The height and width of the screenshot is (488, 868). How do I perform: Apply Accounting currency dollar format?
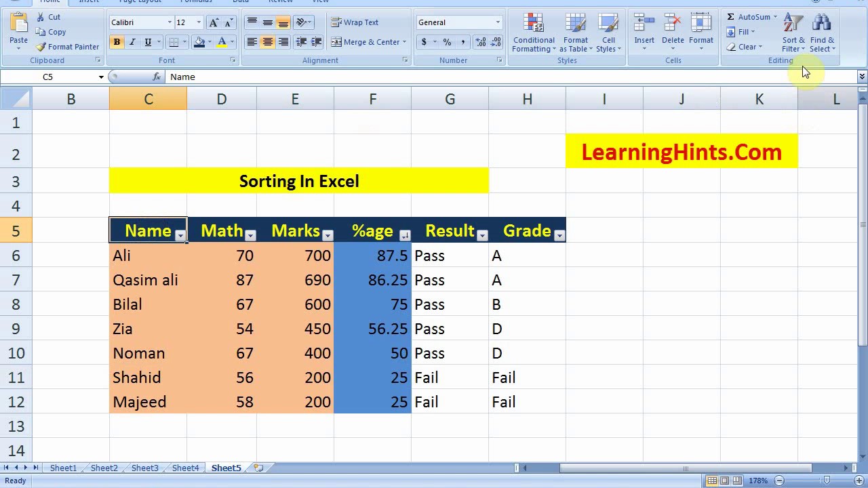click(x=425, y=42)
